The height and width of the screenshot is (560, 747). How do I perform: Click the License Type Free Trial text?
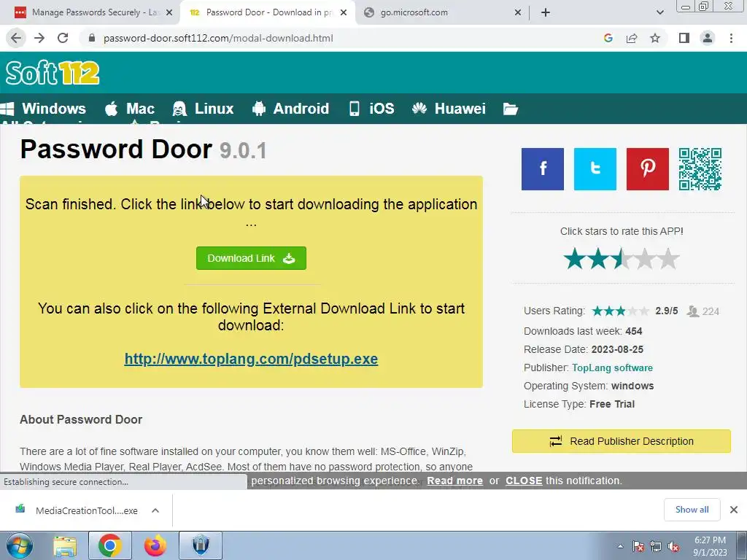(x=579, y=404)
